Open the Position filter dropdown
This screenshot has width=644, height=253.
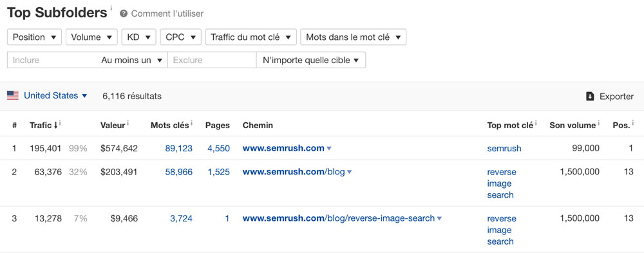35,37
